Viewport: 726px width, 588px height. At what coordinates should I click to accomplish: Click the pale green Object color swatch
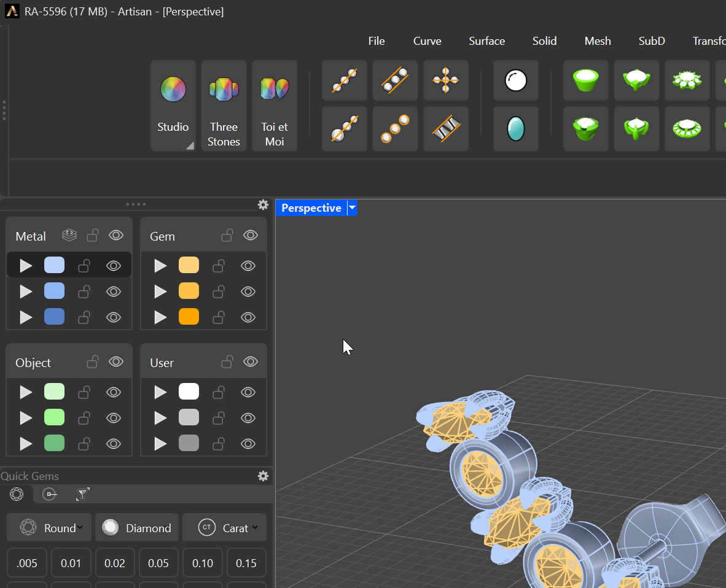pyautogui.click(x=54, y=392)
